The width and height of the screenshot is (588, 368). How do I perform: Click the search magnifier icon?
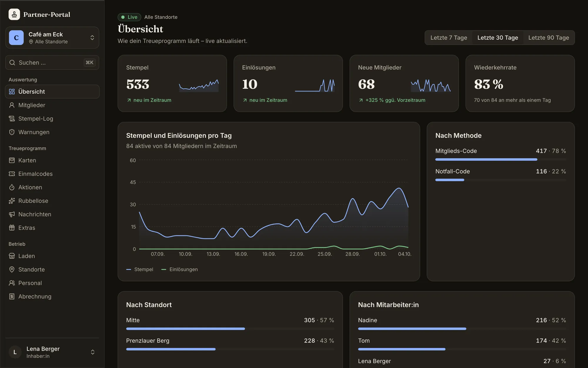point(12,63)
